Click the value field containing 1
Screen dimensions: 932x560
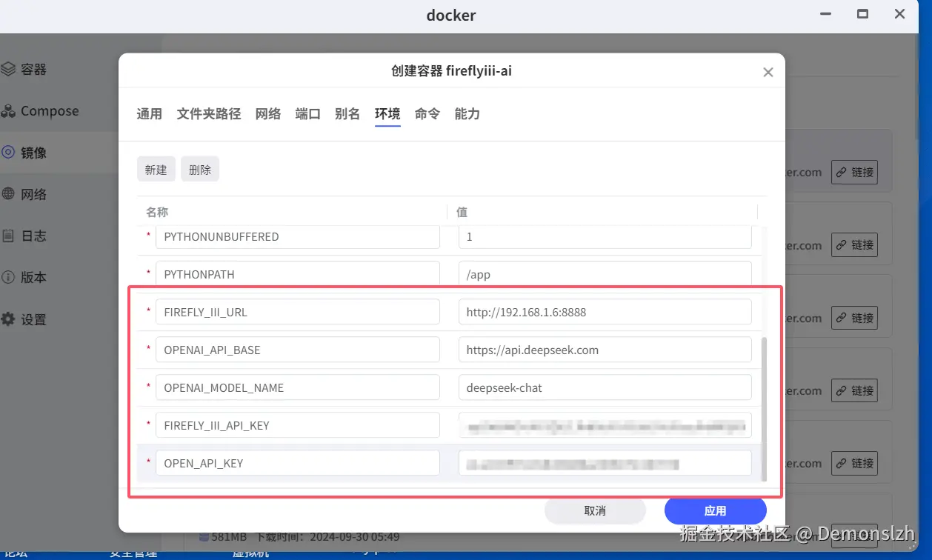pyautogui.click(x=605, y=237)
